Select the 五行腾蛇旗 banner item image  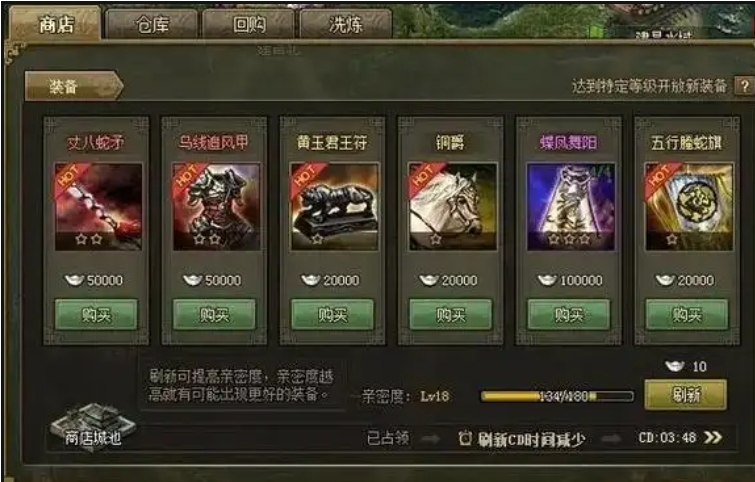pyautogui.click(x=689, y=207)
